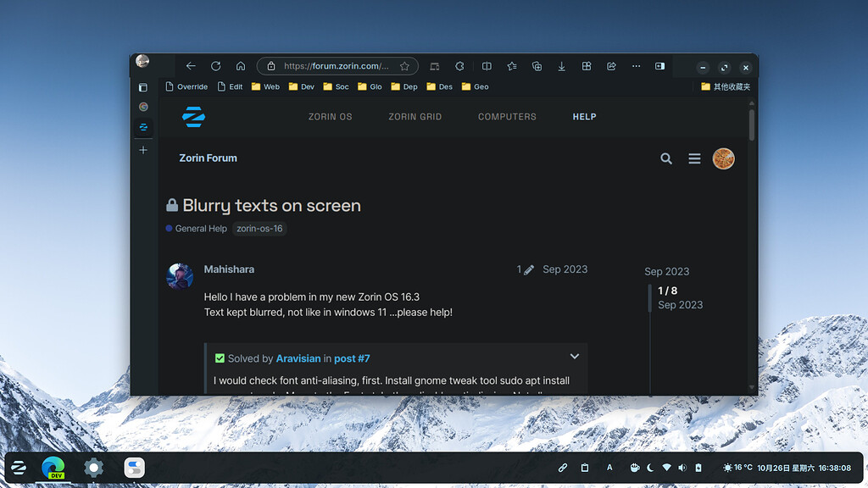Open the browser settings three-dots menu
This screenshot has width=868, height=488.
[636, 65]
